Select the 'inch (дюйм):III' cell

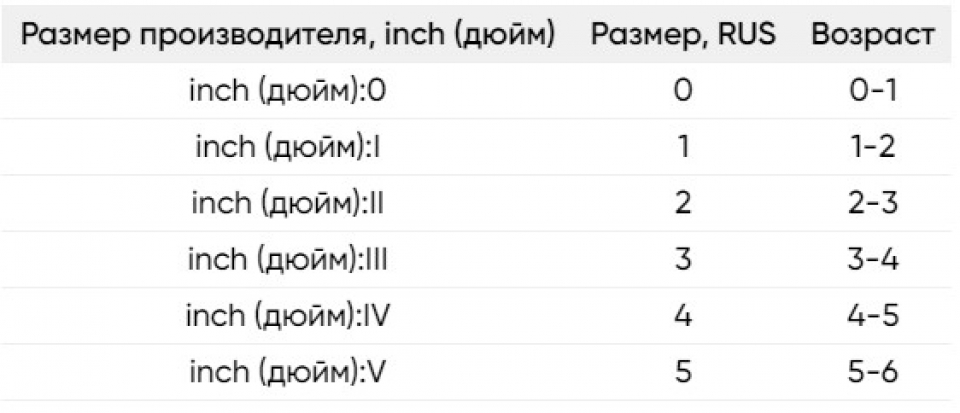pos(288,260)
